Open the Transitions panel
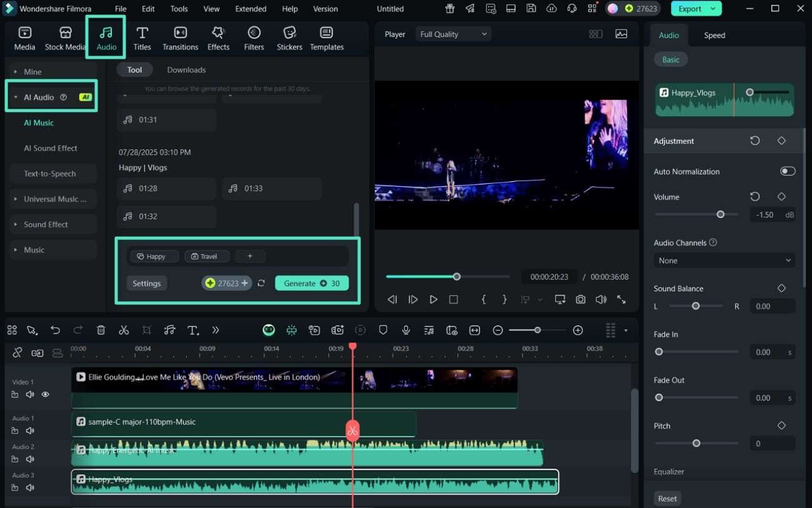Screen dimensions: 812x508 [x=180, y=38]
